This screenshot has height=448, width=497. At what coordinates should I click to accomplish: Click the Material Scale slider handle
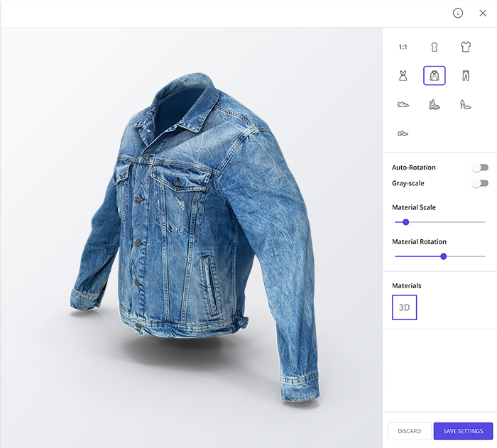coord(405,222)
